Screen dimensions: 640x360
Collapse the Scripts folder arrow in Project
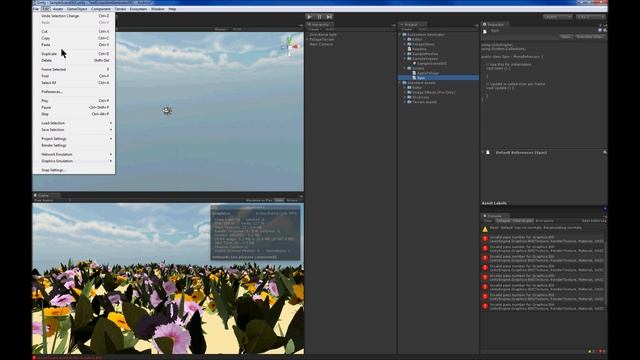point(405,68)
